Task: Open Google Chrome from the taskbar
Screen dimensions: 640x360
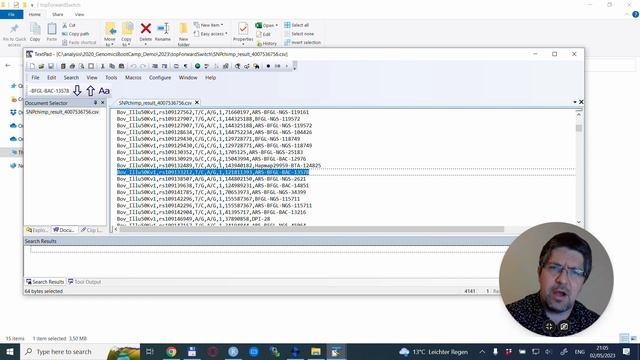Action: pyautogui.click(x=171, y=351)
